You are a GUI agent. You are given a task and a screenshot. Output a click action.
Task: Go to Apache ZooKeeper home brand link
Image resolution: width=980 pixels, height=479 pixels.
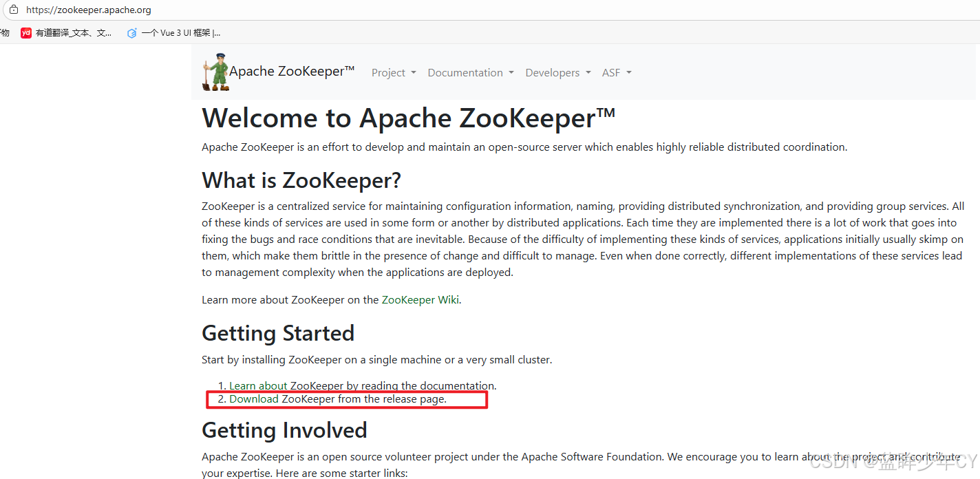point(279,72)
